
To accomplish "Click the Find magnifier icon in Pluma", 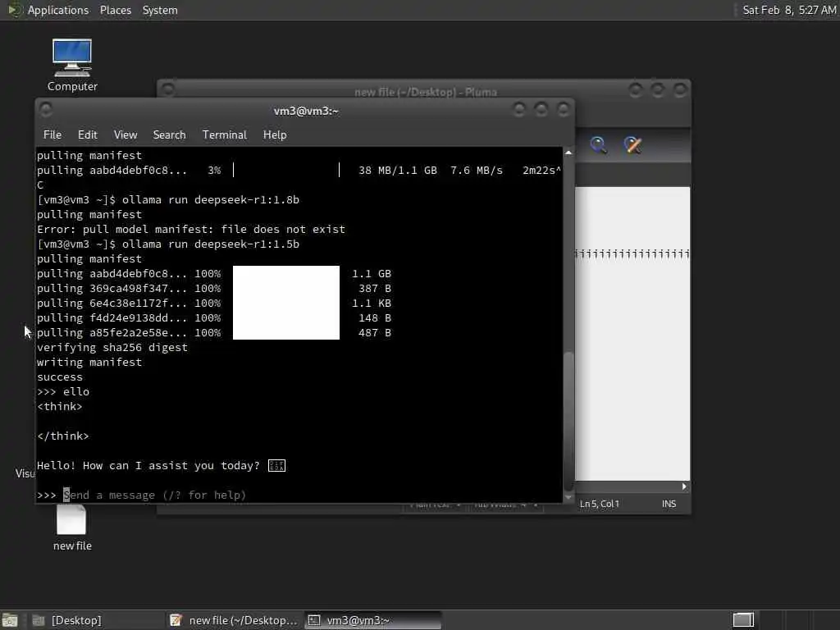I will click(598, 144).
